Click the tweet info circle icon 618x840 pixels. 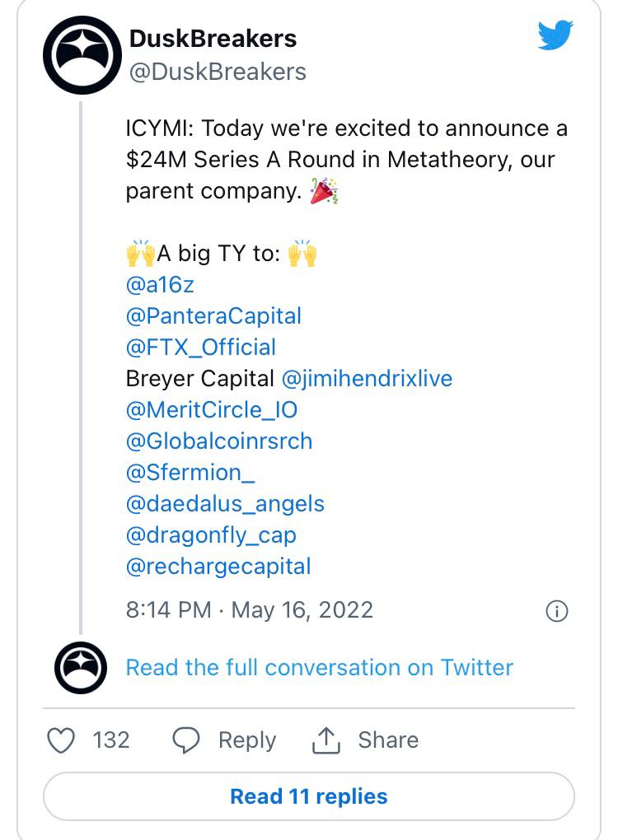[x=557, y=611]
